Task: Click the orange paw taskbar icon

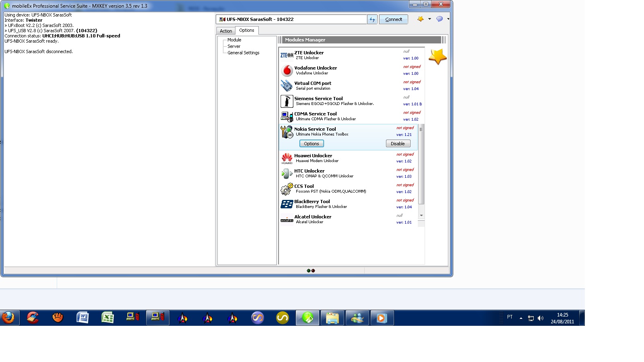Action: (58, 318)
